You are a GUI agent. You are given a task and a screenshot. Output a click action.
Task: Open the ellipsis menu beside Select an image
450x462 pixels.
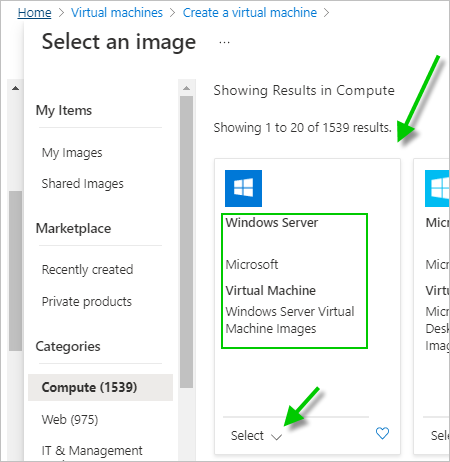click(x=224, y=43)
